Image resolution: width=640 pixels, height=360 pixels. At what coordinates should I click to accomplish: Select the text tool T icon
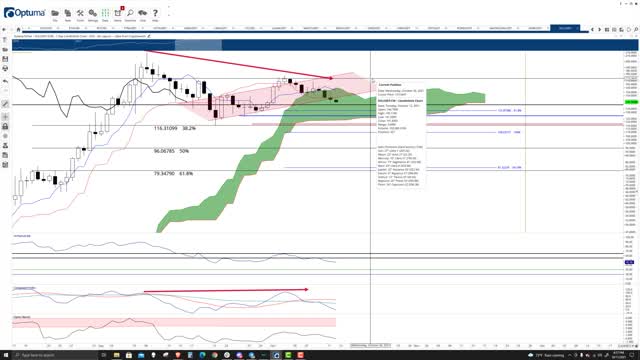pos(5,40)
